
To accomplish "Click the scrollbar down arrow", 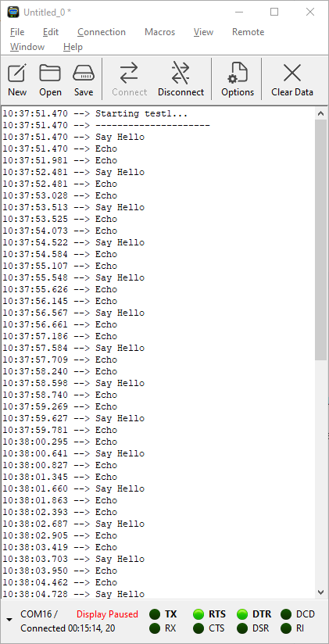I will click(x=321, y=592).
